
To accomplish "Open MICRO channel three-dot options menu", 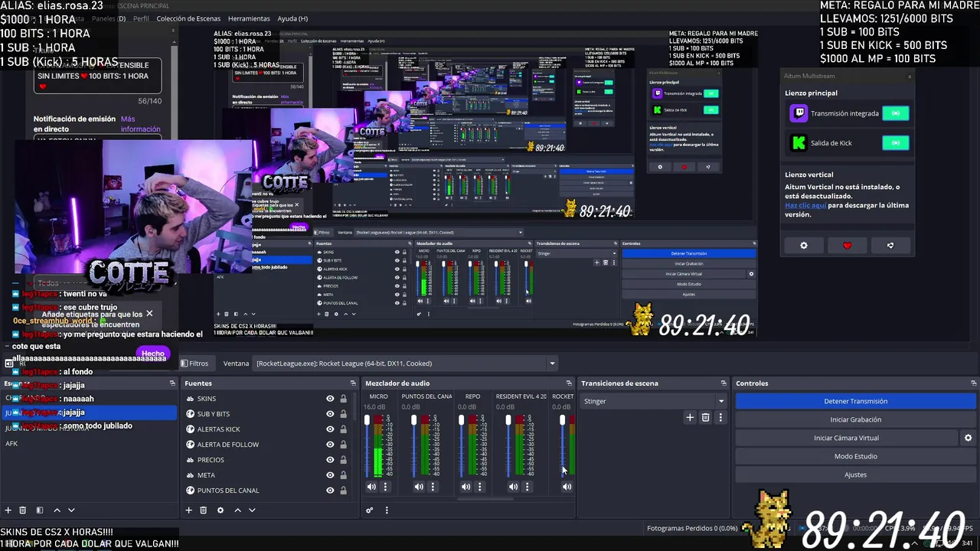I will (x=385, y=487).
